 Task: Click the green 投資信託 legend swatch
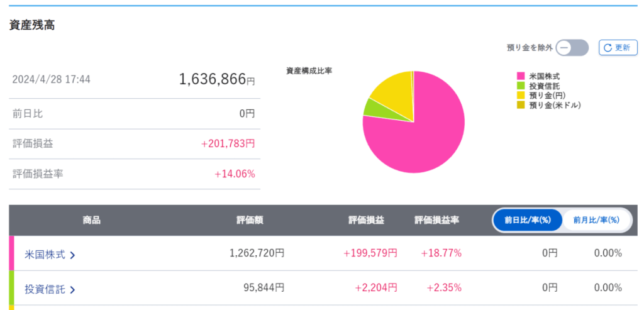(x=521, y=86)
